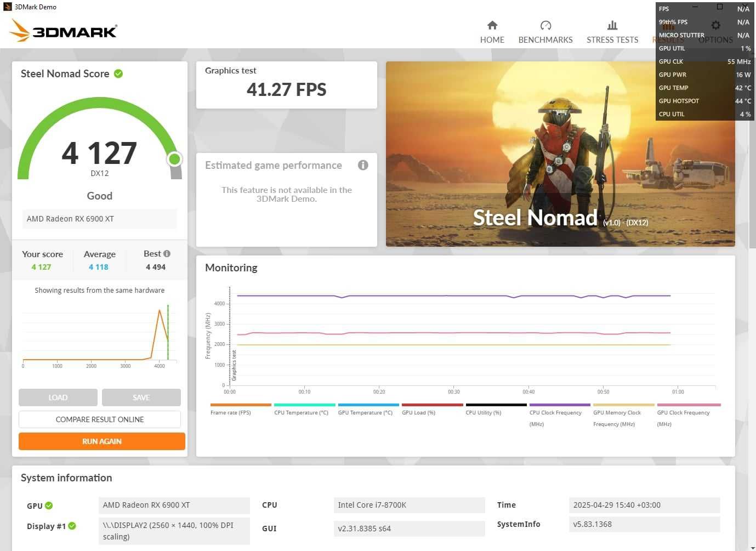
Task: Toggle GPU Memory Clock Frequency legend entry
Action: pyautogui.click(x=624, y=416)
